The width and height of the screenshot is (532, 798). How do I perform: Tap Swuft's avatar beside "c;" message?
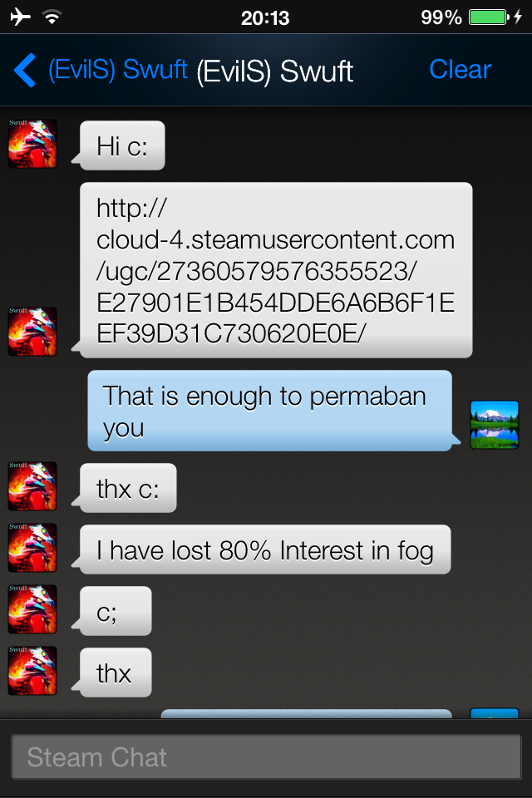click(32, 609)
